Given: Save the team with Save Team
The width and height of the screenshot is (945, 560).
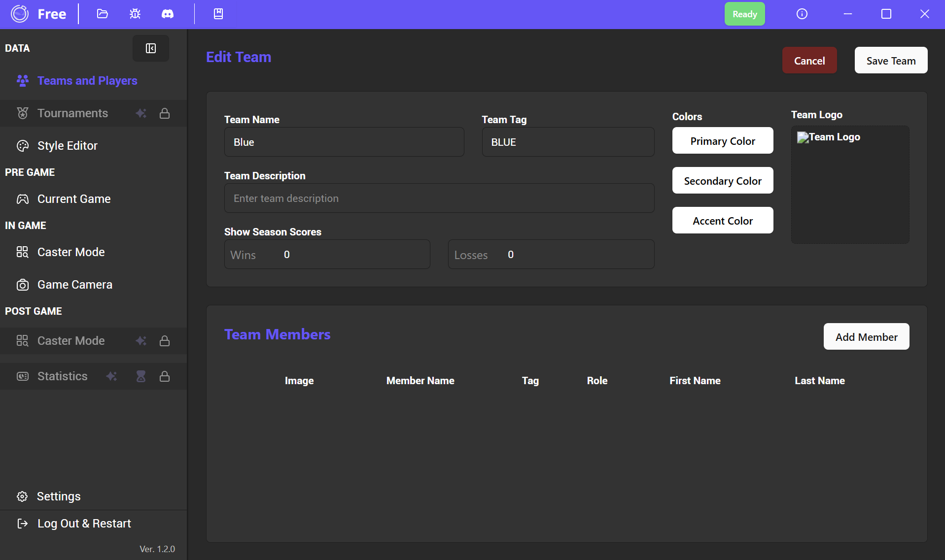Looking at the screenshot, I should 891,61.
